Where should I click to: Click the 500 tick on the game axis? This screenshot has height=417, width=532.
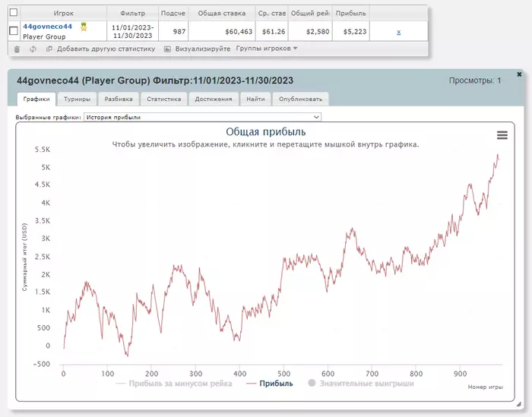[284, 374]
